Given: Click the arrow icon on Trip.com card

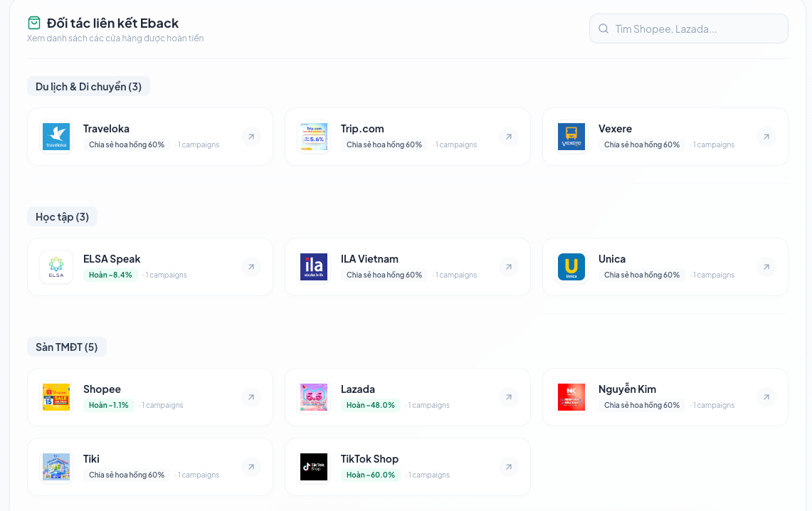Looking at the screenshot, I should coord(509,137).
